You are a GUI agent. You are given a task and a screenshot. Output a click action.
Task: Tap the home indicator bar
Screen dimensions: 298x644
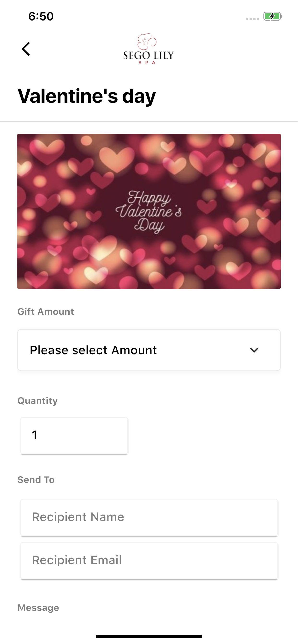[x=149, y=636]
